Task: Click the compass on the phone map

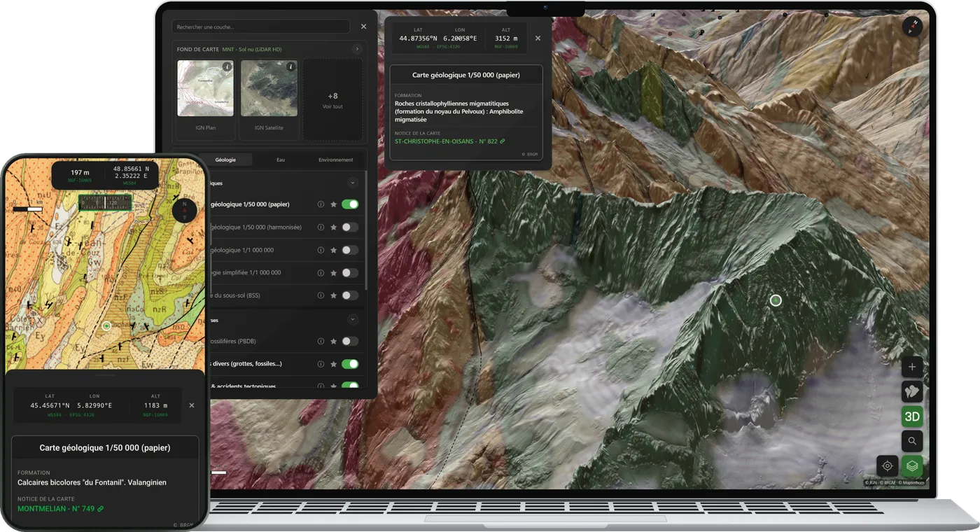Action: (x=185, y=209)
